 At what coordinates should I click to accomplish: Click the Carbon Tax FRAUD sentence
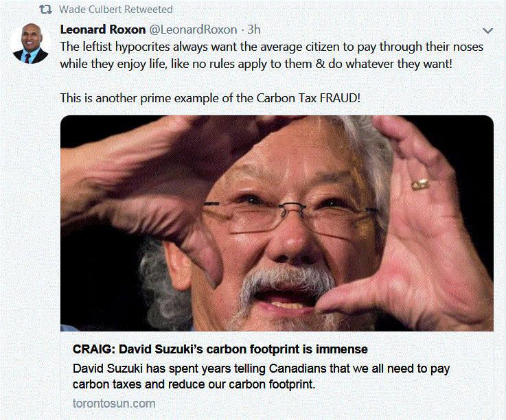pos(210,98)
